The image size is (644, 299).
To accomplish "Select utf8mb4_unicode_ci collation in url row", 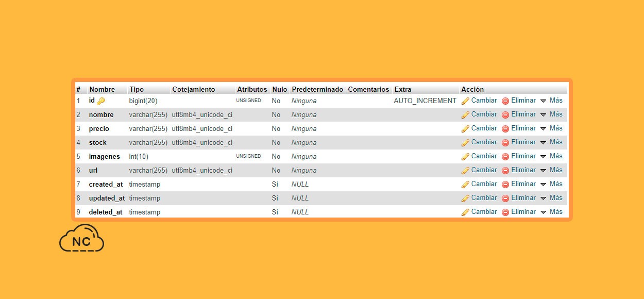I will coord(202,171).
